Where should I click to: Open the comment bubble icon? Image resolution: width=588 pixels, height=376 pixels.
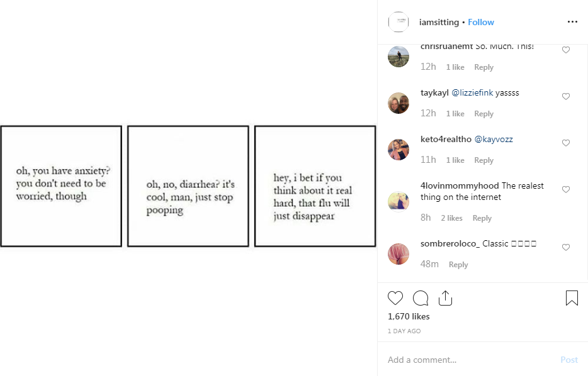pyautogui.click(x=421, y=298)
